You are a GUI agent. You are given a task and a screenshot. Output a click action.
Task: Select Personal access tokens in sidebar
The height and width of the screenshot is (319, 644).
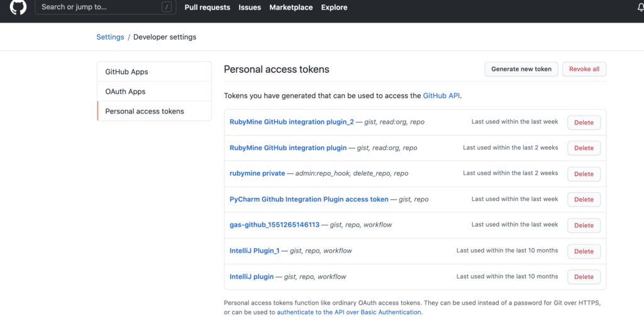[155, 111]
